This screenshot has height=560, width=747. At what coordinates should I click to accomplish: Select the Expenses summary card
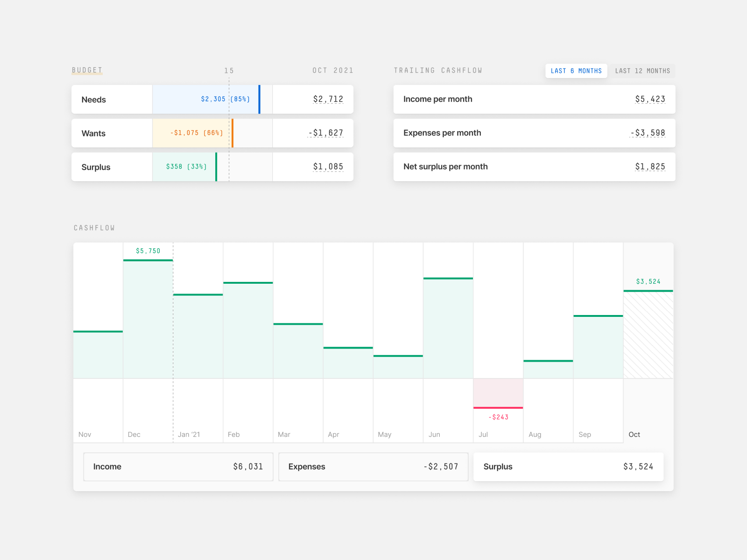click(373, 467)
